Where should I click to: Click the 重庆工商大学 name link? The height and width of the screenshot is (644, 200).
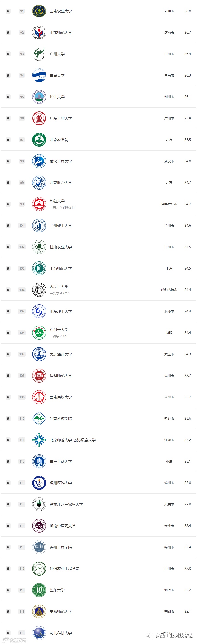[61, 461]
